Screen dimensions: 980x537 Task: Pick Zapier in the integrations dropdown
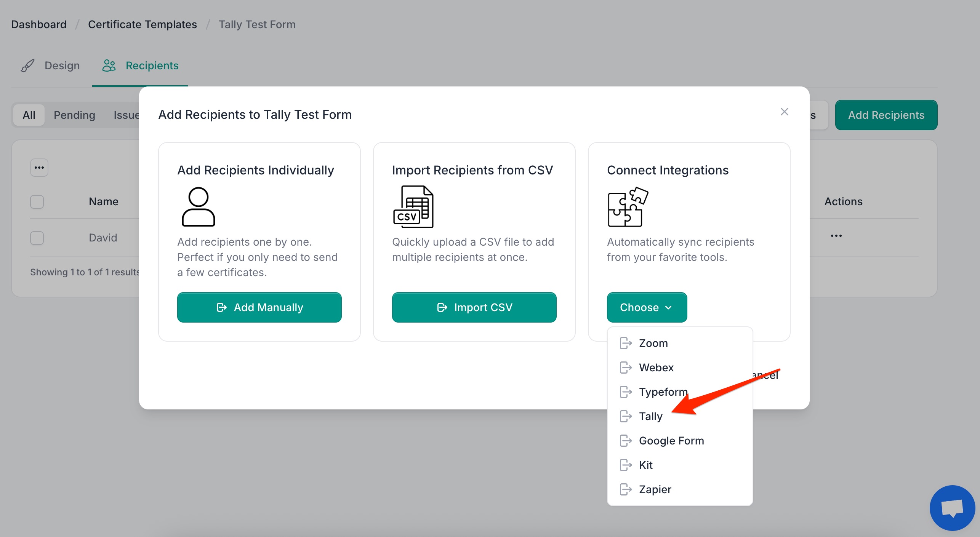[x=655, y=489]
